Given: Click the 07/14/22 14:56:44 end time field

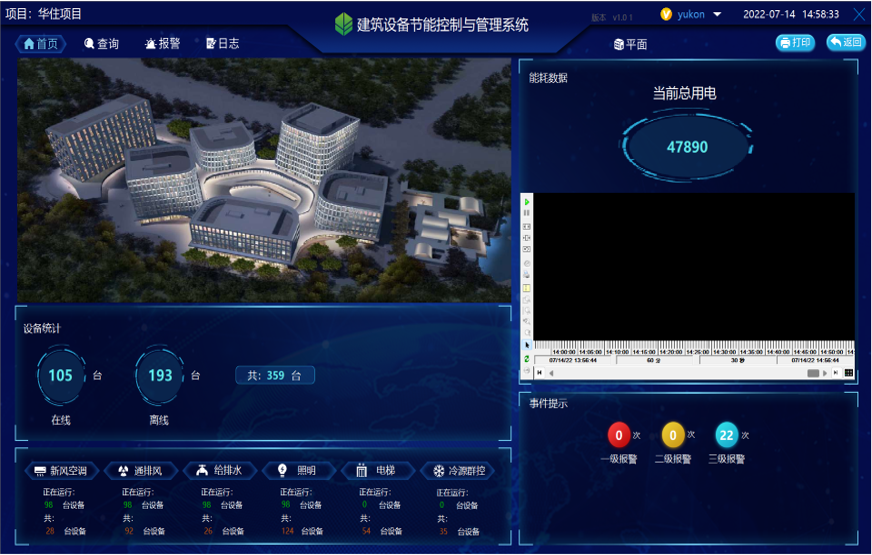Looking at the screenshot, I should click(x=815, y=360).
